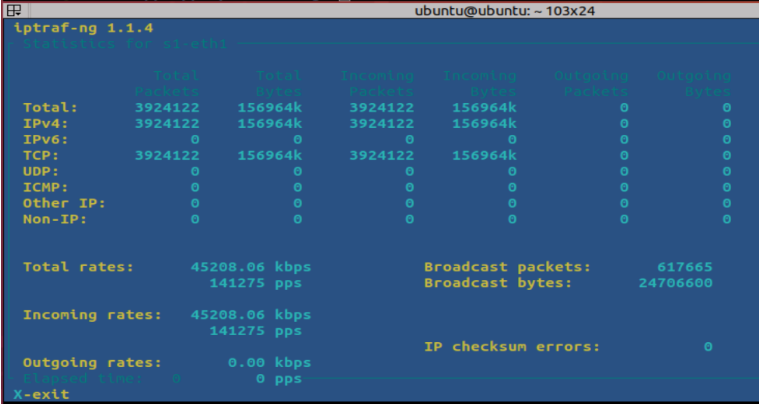
Task: Select TCP row's incoming packets value 3924122
Action: [x=382, y=155]
